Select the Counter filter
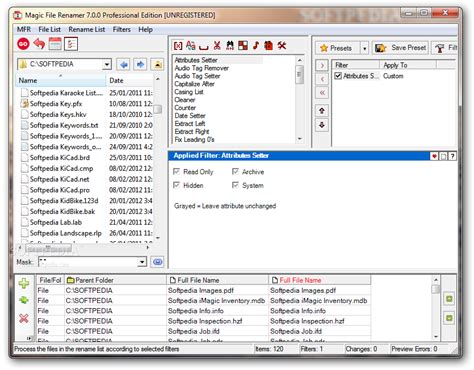The width and height of the screenshot is (474, 370). 185,108
